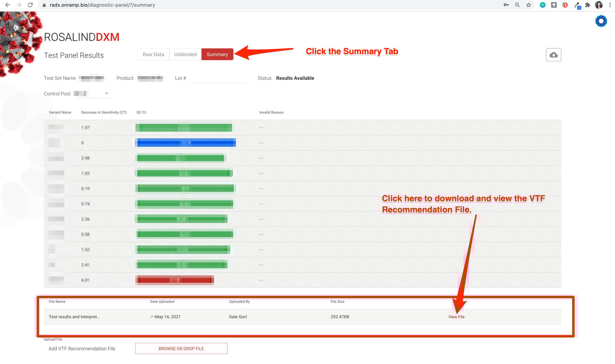Bookmark this page with the star icon

[x=528, y=5]
